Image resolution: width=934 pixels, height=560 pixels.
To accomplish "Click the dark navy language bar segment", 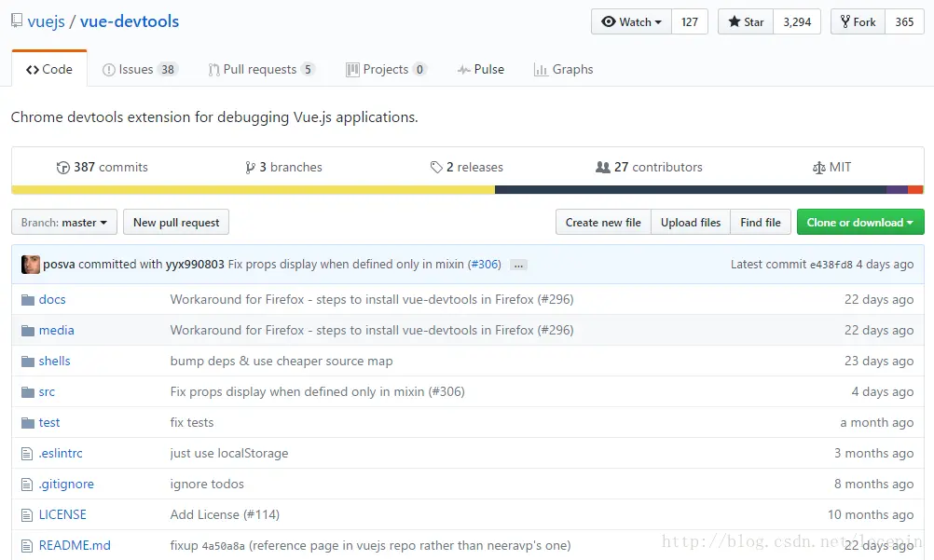I will pyautogui.click(x=691, y=190).
